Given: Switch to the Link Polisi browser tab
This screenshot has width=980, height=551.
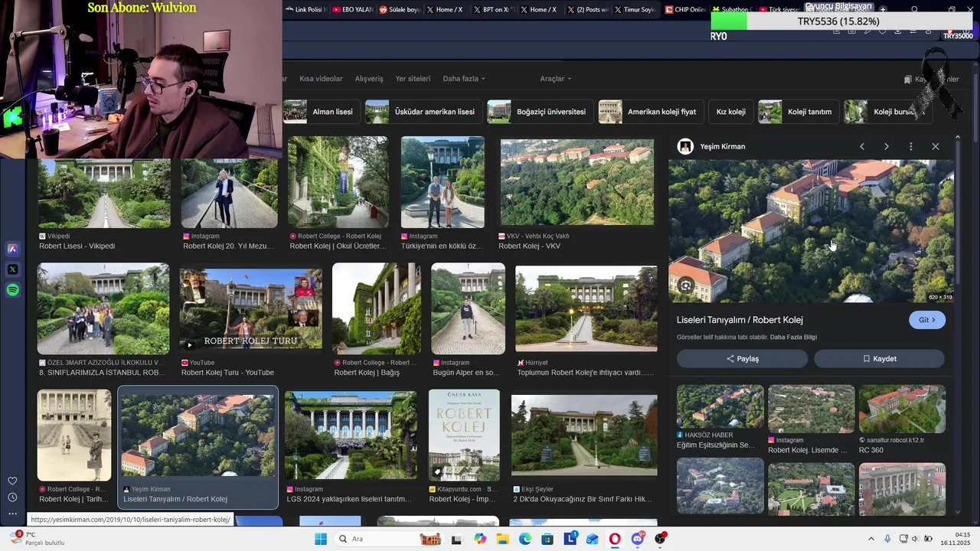Looking at the screenshot, I should [x=307, y=9].
